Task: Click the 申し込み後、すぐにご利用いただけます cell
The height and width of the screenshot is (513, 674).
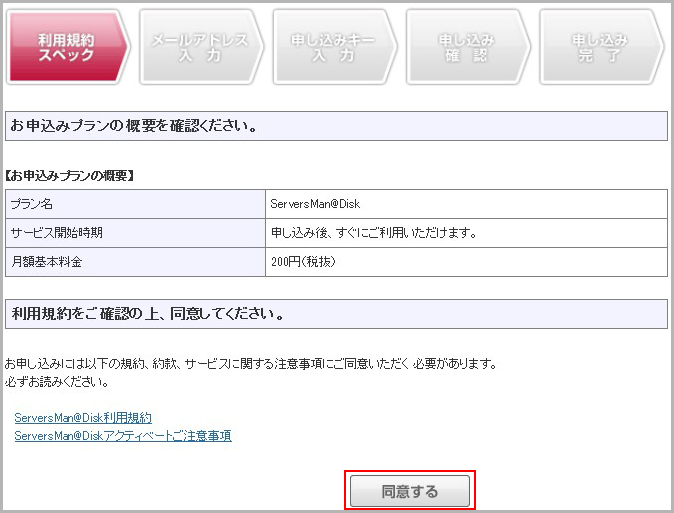Action: (374, 233)
